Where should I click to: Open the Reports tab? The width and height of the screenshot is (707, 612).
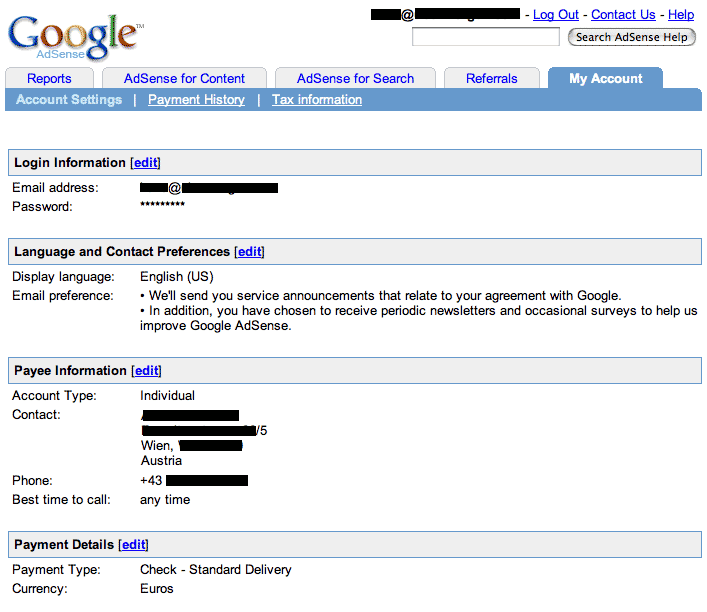coord(49,78)
